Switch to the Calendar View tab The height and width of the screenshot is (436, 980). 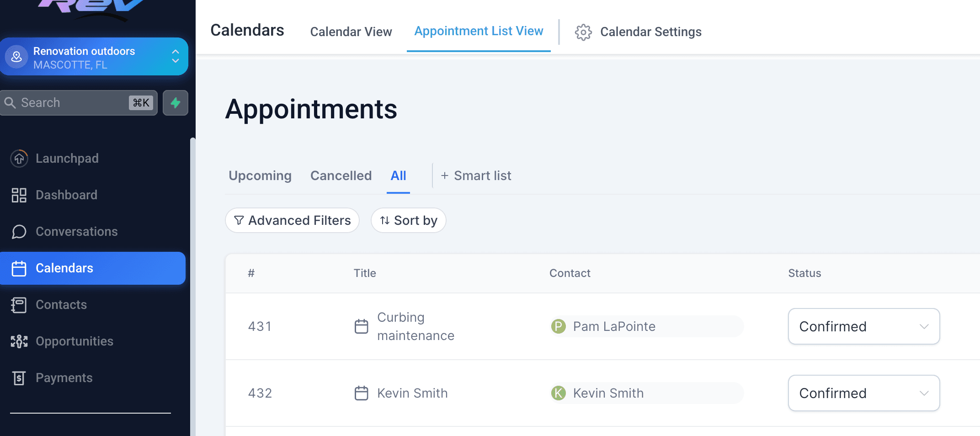pyautogui.click(x=351, y=32)
